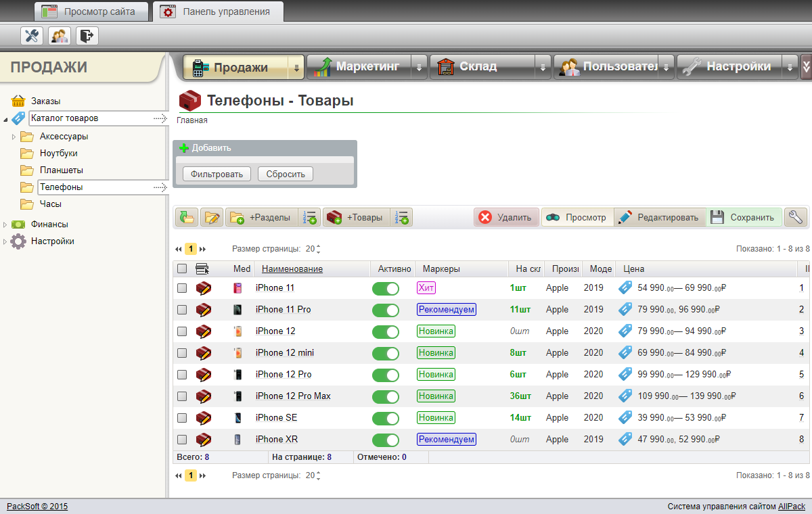Screen dimensions: 812x514
Task: Disable the Активно toggle for iPhone 12
Action: pos(385,331)
